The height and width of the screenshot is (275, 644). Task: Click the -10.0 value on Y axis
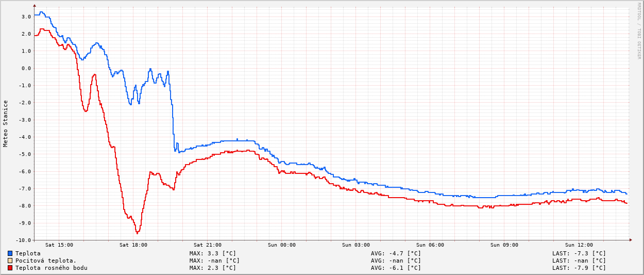[x=23, y=240]
